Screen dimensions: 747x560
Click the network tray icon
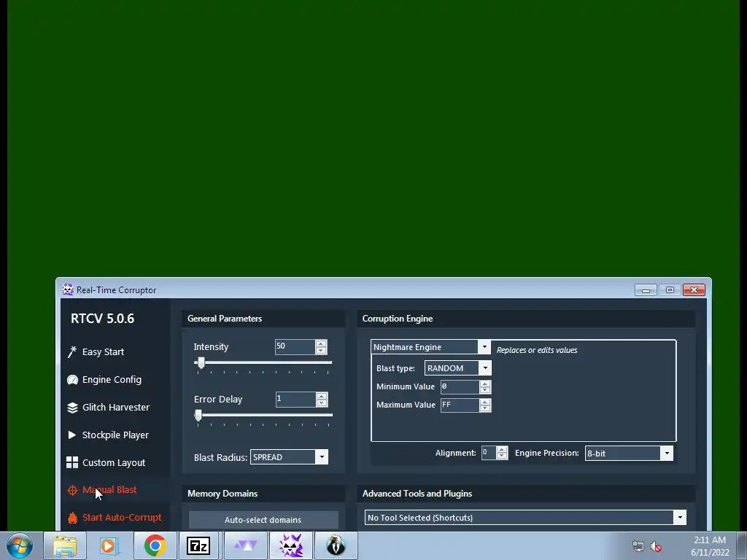point(638,546)
